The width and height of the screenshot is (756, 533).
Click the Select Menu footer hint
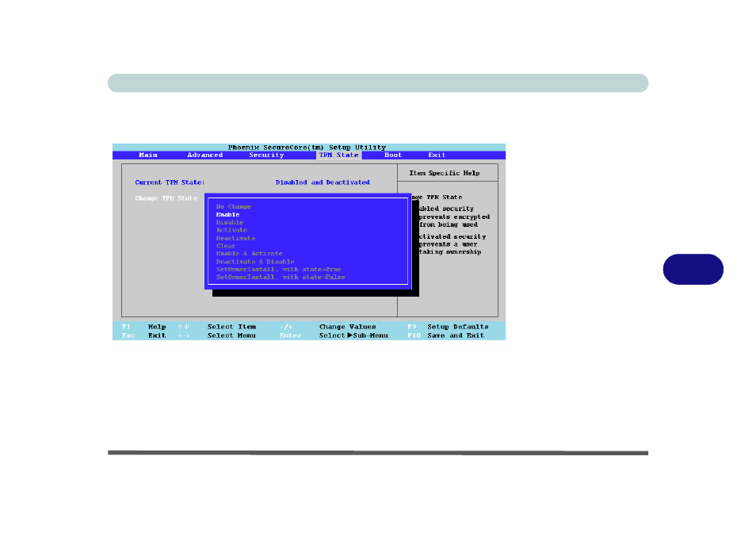(x=231, y=336)
